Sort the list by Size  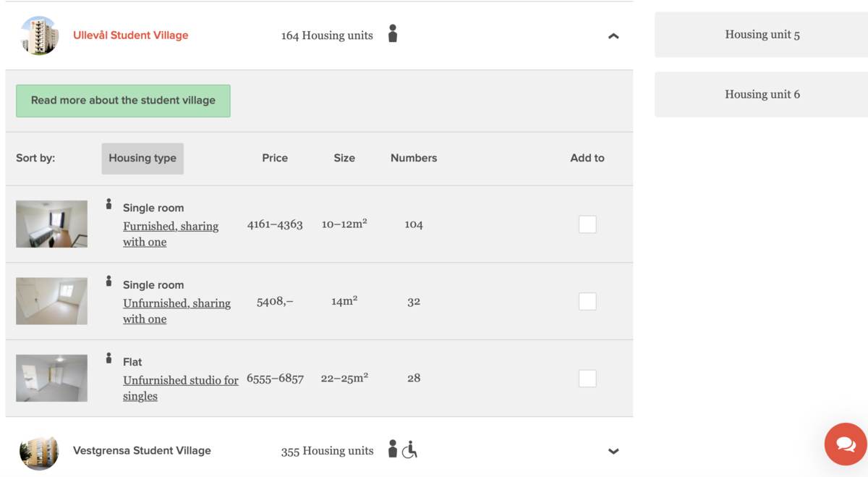click(x=344, y=158)
